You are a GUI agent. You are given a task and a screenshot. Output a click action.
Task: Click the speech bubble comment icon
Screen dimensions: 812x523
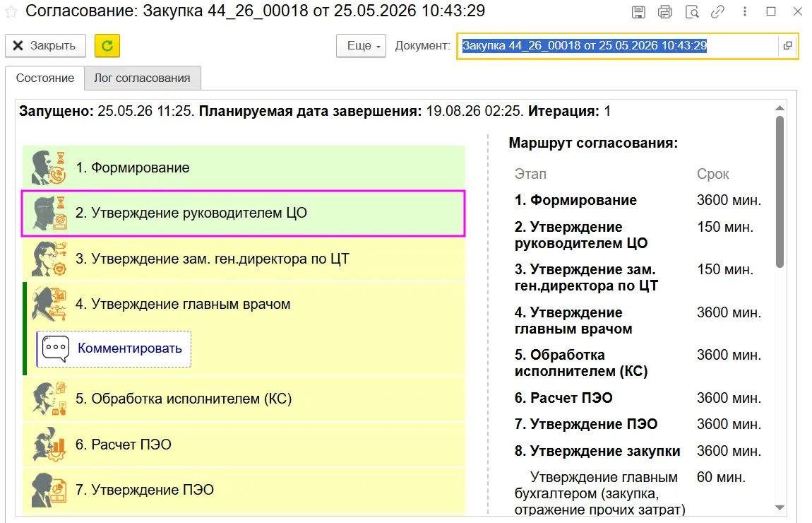tap(55, 349)
